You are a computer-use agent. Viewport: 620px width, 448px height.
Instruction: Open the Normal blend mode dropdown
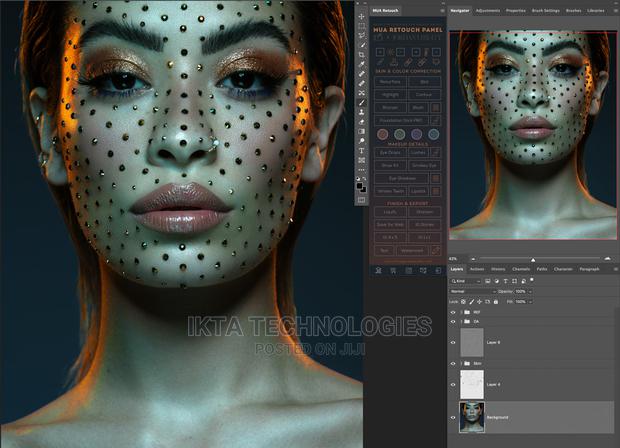tap(473, 291)
